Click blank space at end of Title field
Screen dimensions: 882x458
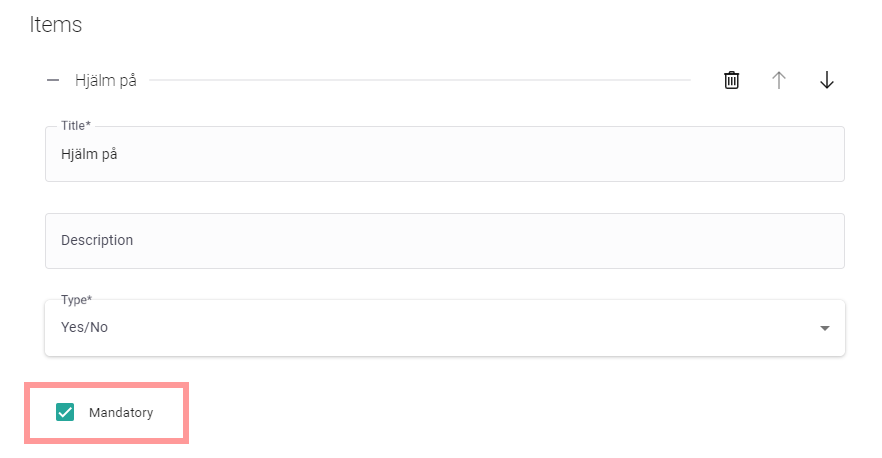click(x=700, y=154)
